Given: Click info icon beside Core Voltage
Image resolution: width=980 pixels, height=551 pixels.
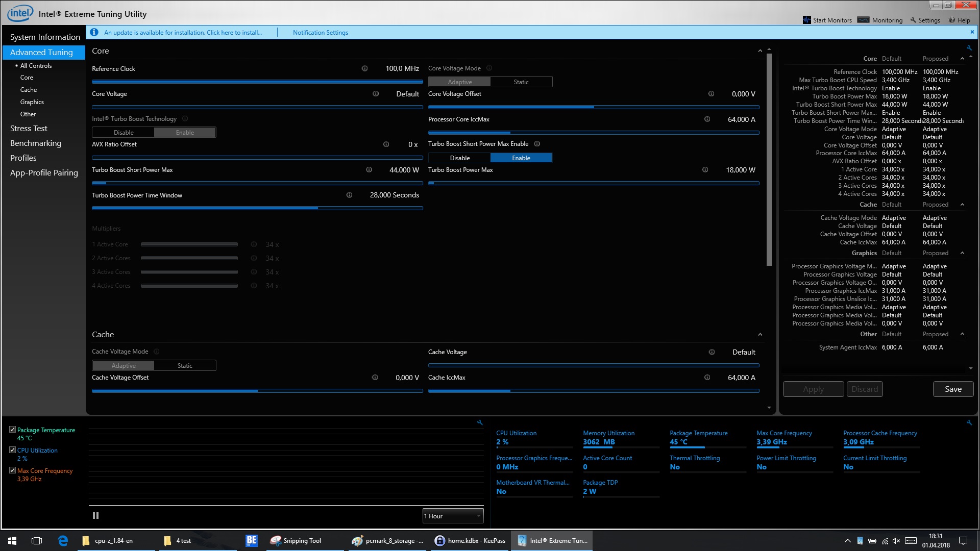Looking at the screenshot, I should coord(376,94).
